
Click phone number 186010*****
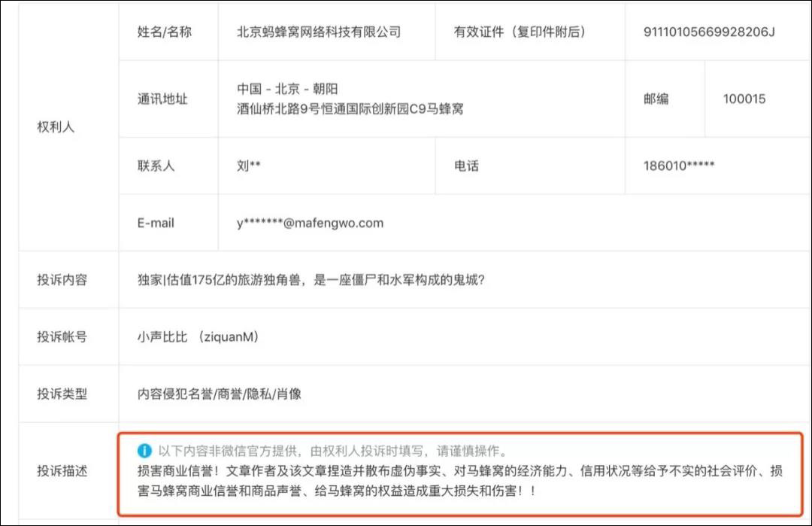pos(679,166)
